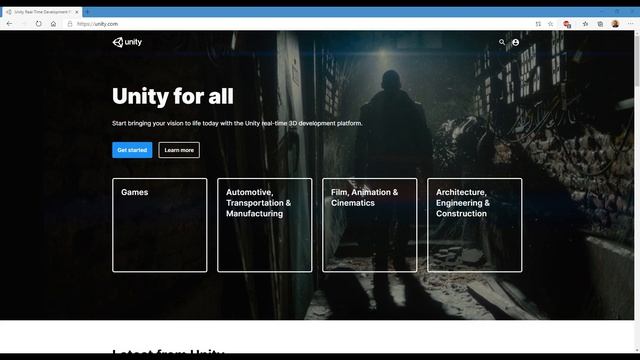The image size is (640, 360).
Task: Add this page to favorites with the star
Action: click(550, 24)
